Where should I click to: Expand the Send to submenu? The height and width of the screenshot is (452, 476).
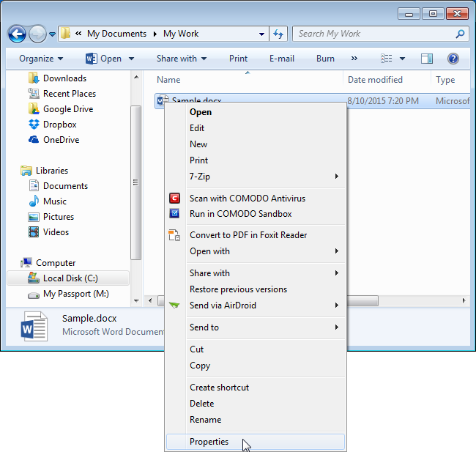click(x=255, y=327)
